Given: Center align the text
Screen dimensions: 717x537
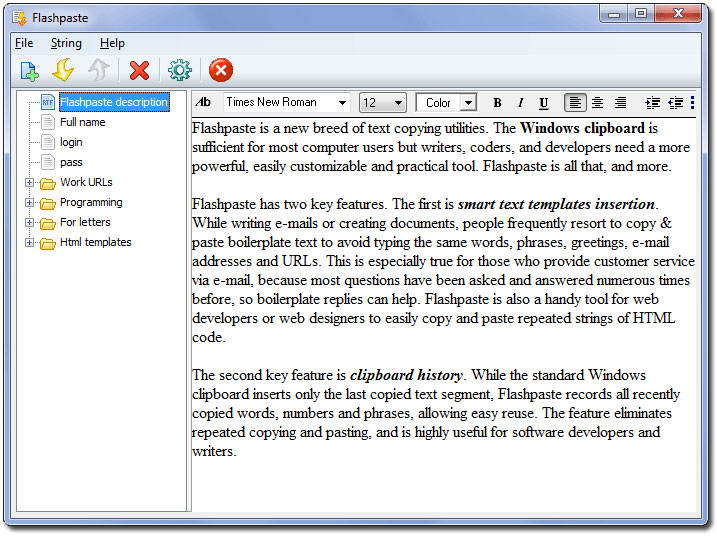Looking at the screenshot, I should [x=597, y=102].
